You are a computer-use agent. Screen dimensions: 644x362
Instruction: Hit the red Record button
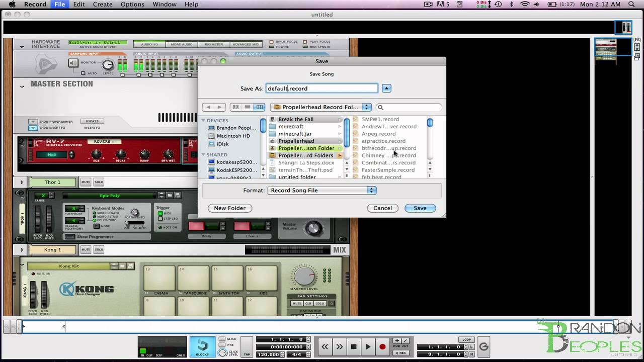pyautogui.click(x=382, y=346)
